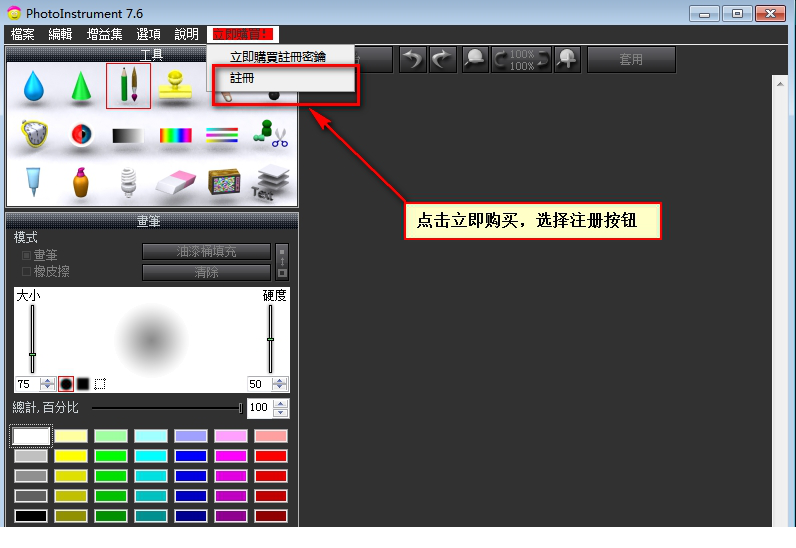Viewport: 796px width, 548px height.
Task: Select the melting clock Liquify tool
Action: click(34, 134)
